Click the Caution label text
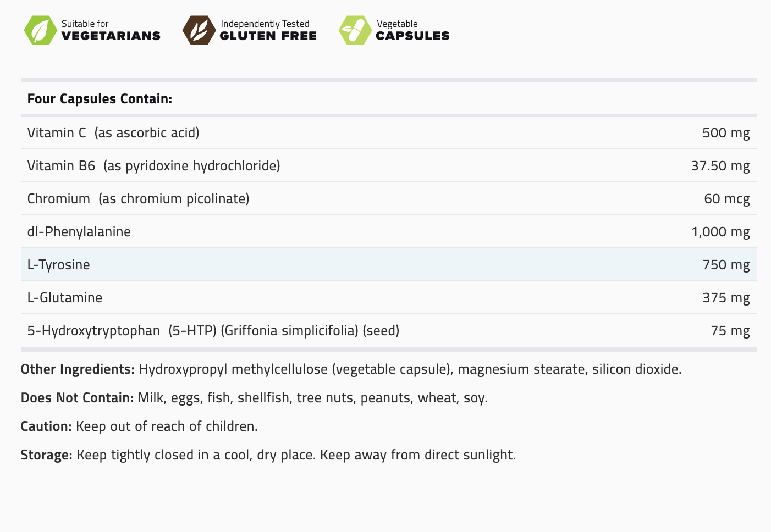Viewport: 771px width, 532px height. click(x=46, y=426)
